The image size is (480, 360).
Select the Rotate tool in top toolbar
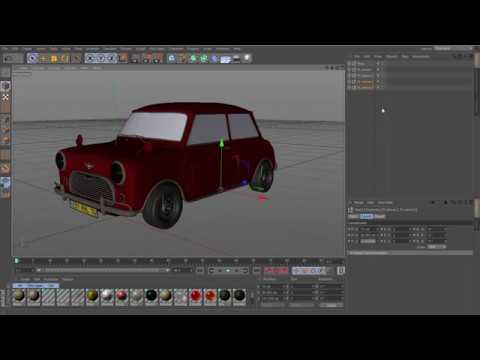(x=64, y=59)
